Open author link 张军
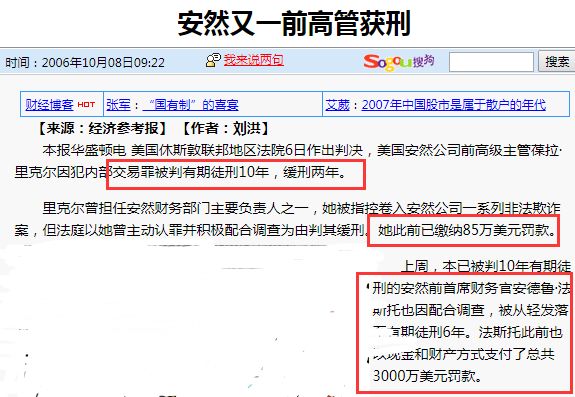 click(x=118, y=105)
